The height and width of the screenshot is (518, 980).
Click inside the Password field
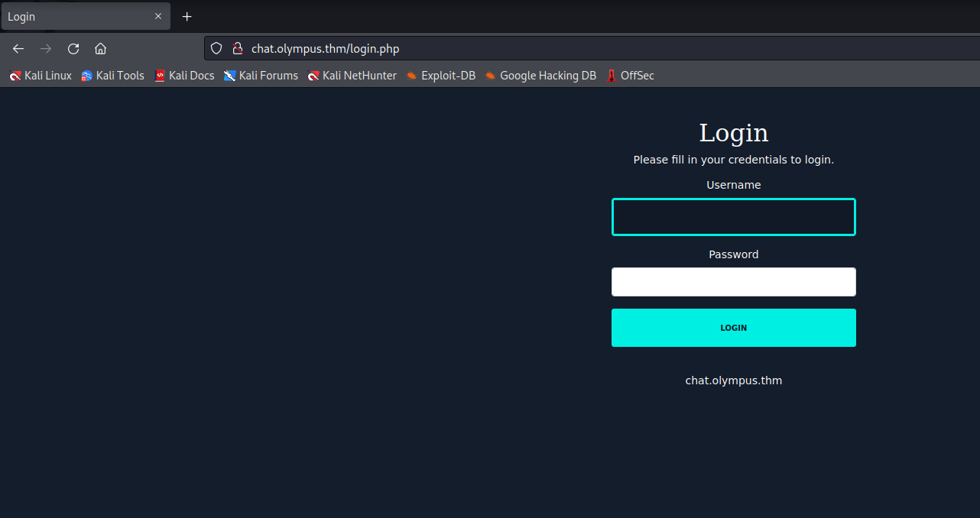tap(733, 282)
